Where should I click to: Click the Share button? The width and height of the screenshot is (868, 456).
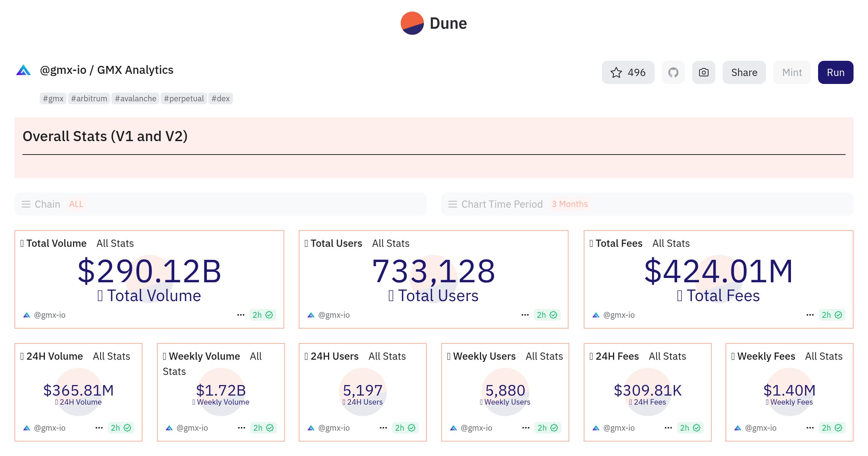pos(744,72)
